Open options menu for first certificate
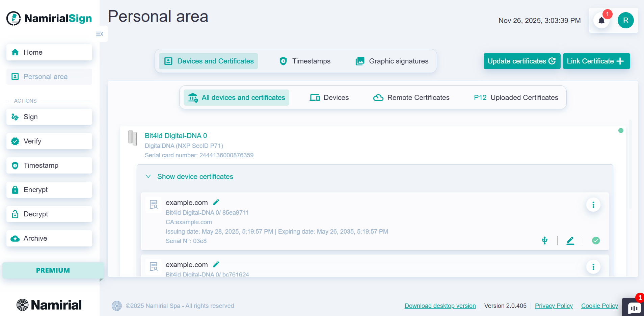This screenshot has height=316, width=644. click(x=593, y=205)
